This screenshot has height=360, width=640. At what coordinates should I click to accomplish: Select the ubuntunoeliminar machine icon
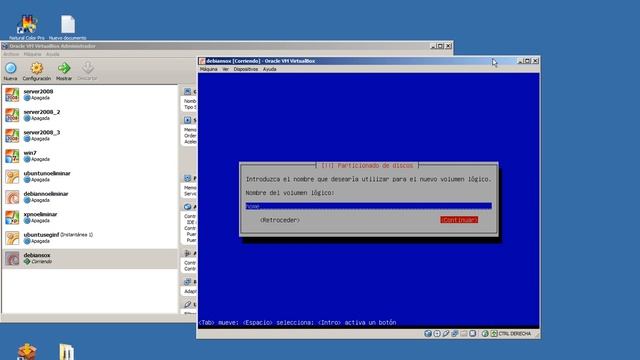click(x=12, y=176)
